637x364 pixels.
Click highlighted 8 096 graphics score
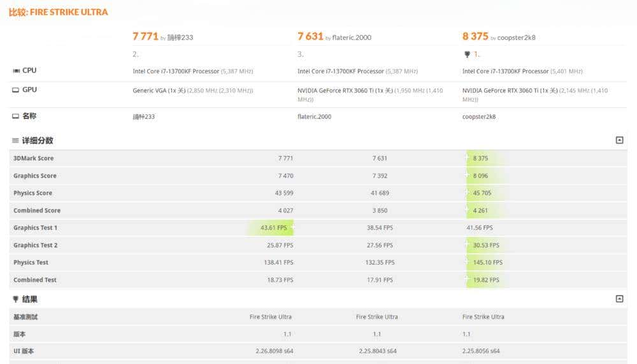(x=480, y=176)
